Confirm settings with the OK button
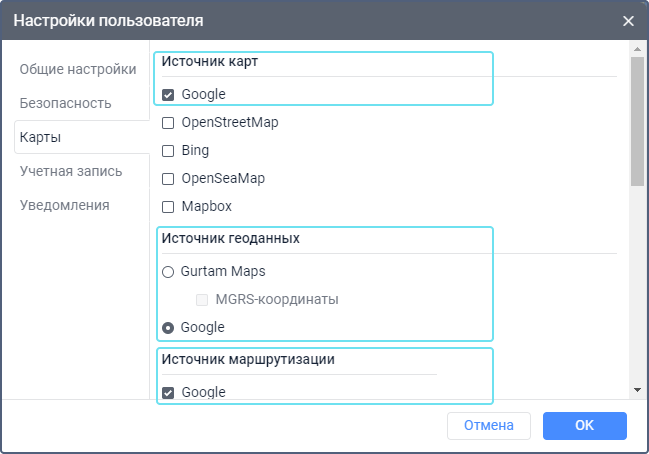649x454 pixels. pyautogui.click(x=584, y=426)
